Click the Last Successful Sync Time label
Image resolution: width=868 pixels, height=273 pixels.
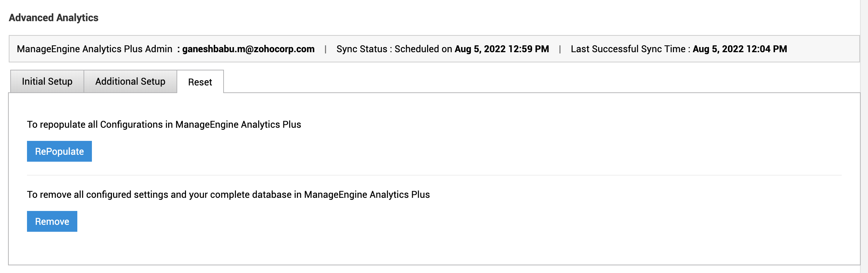628,49
